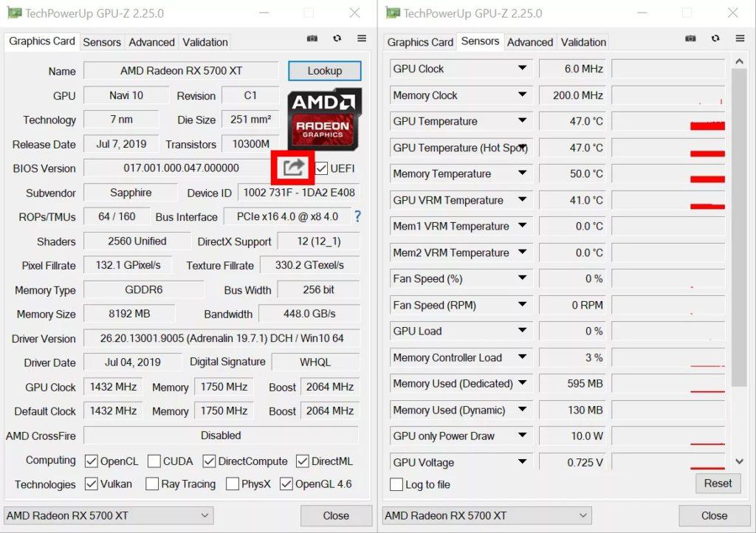756x533 pixels.
Task: Take screenshot using camera icon in left window
Action: tap(312, 38)
